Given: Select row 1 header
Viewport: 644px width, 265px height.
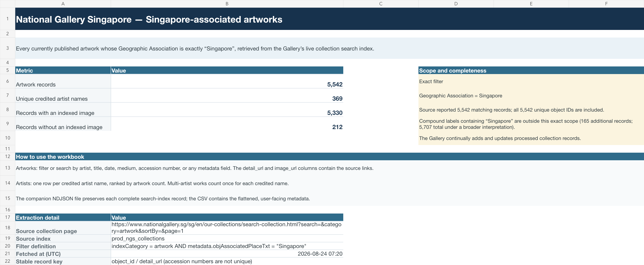Looking at the screenshot, I should coord(8,19).
